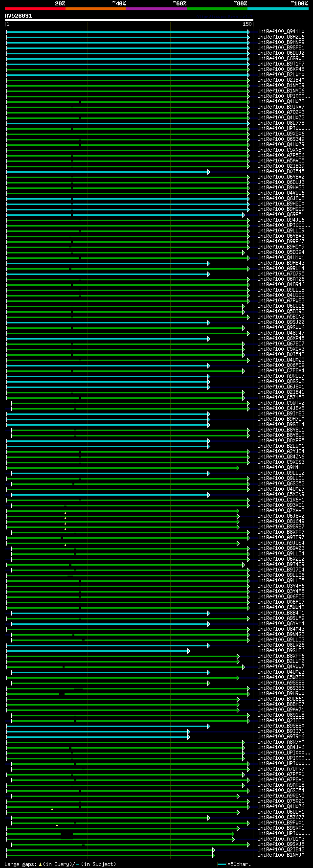313x868 pixels.
Task: Select hit UniRef100_C5XNE0
Action: [x=281, y=150]
